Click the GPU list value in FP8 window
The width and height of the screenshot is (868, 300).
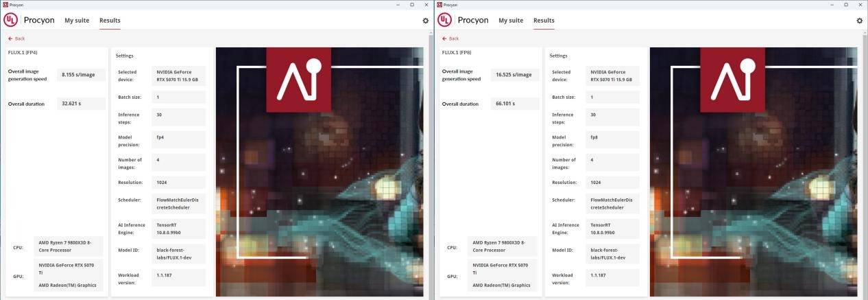point(503,275)
